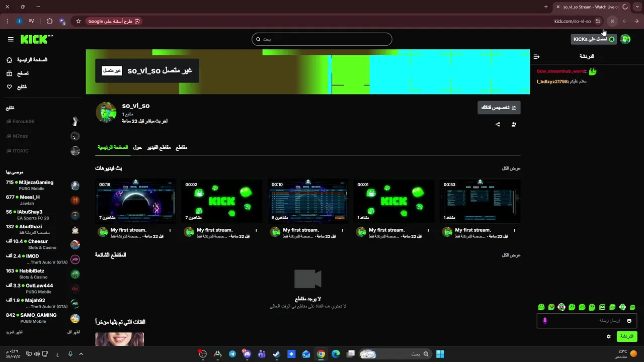Open the Chrome three-dot menu
The width and height of the screenshot is (644, 362).
coord(7,21)
